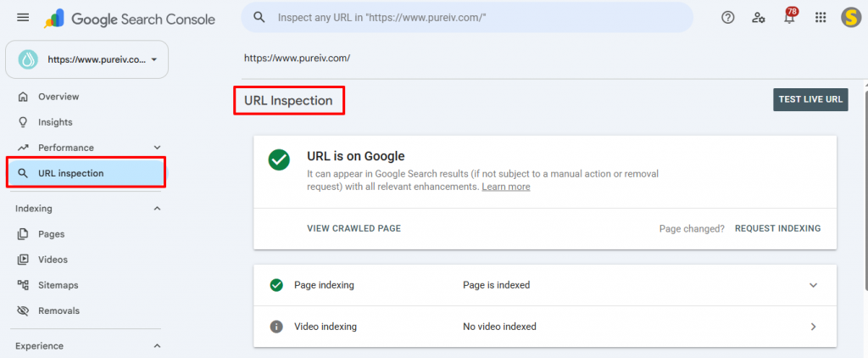Screen dimensions: 868x358
Task: Click the 'URL is on Google' heading
Action: pos(356,156)
